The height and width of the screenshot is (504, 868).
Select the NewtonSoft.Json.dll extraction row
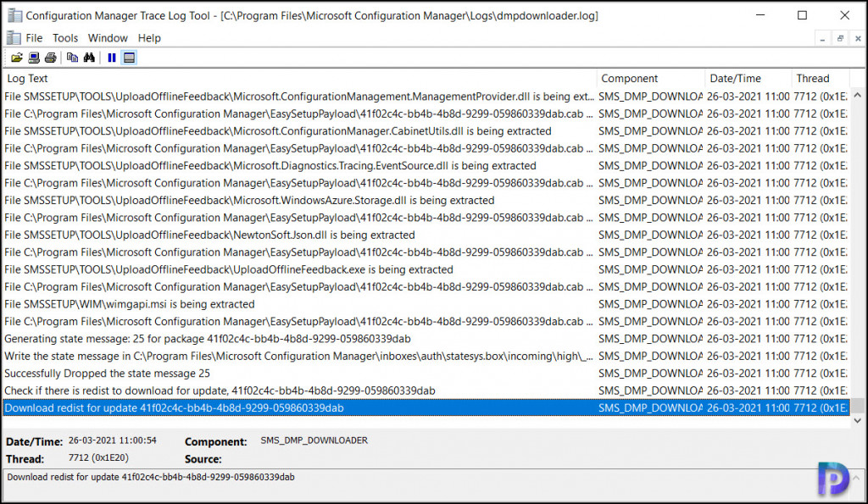tap(426, 235)
